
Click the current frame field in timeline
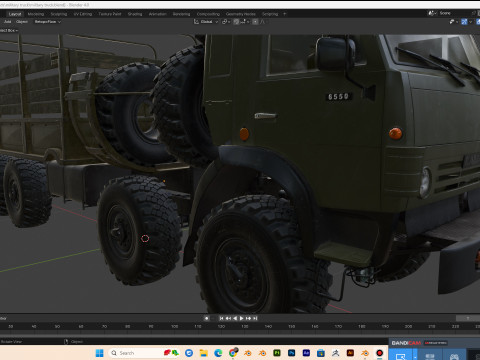click(468, 318)
